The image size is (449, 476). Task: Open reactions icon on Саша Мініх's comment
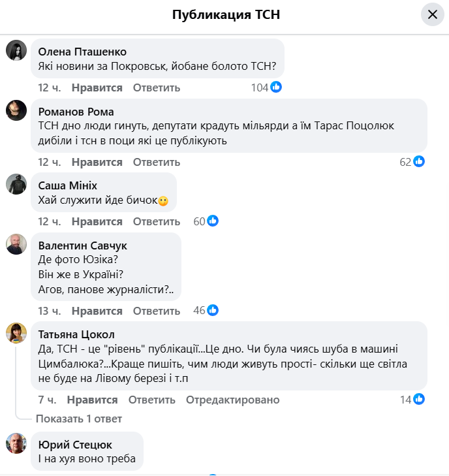pyautogui.click(x=213, y=221)
